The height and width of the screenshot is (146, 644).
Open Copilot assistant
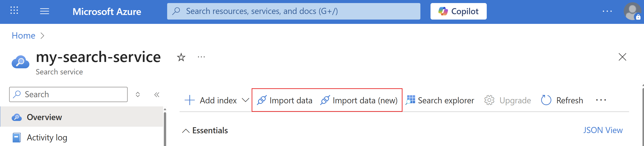tap(458, 11)
